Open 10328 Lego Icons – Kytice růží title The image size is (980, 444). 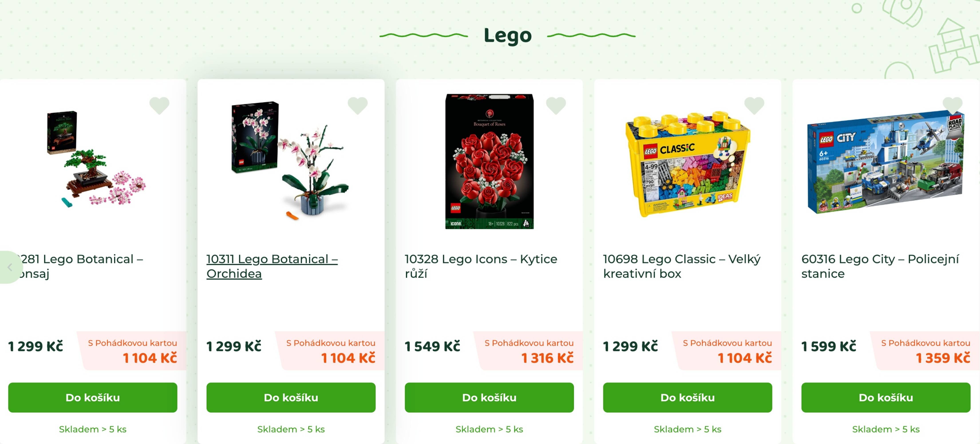click(x=480, y=266)
